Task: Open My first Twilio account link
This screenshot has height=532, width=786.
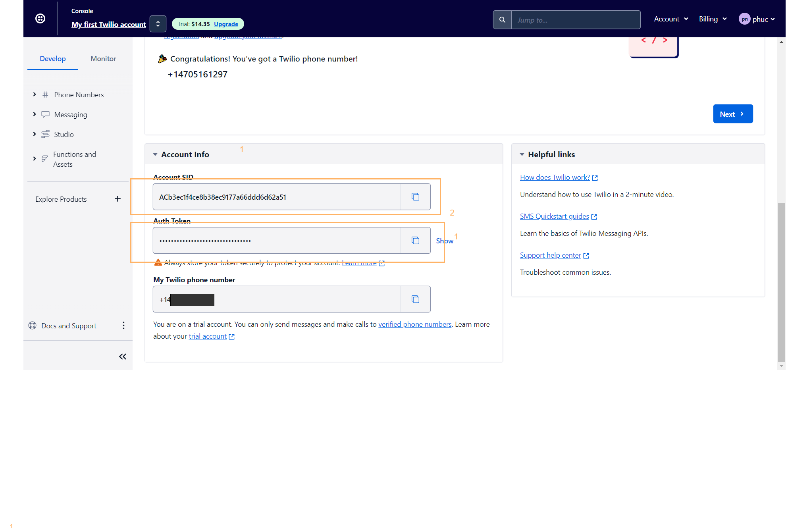Action: [x=109, y=24]
